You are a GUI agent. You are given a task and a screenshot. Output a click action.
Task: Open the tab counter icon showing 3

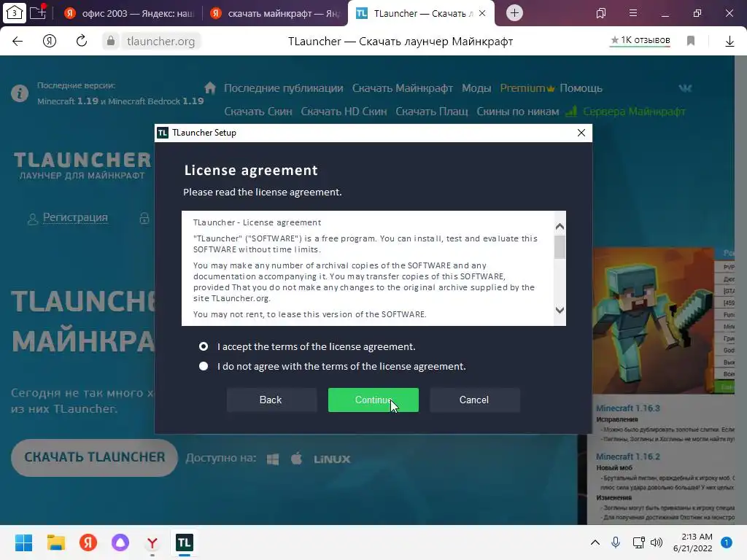coord(15,13)
